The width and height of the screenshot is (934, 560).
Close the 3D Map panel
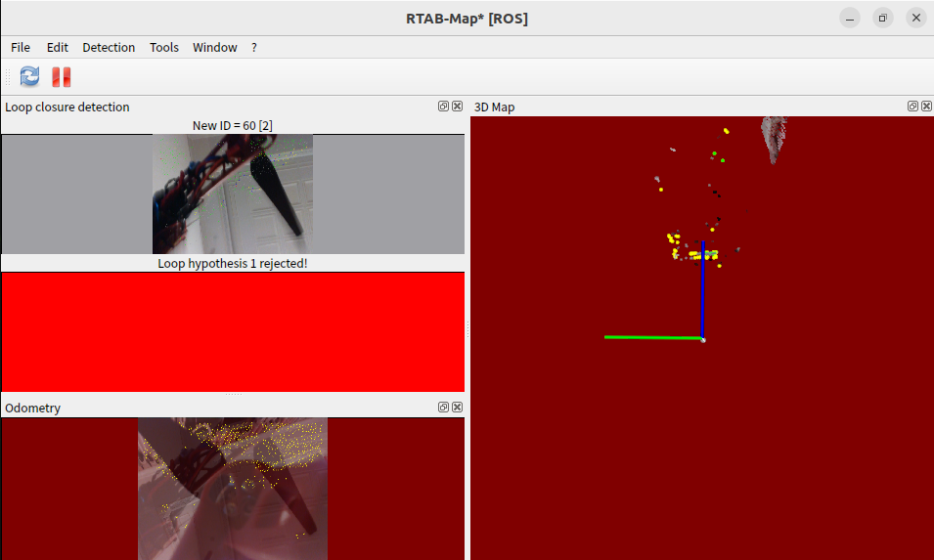point(926,106)
